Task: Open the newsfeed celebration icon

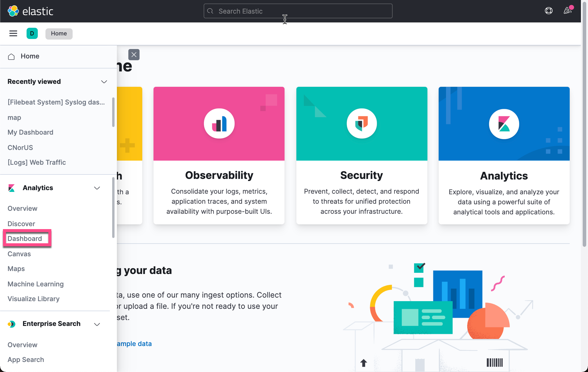Action: (567, 11)
